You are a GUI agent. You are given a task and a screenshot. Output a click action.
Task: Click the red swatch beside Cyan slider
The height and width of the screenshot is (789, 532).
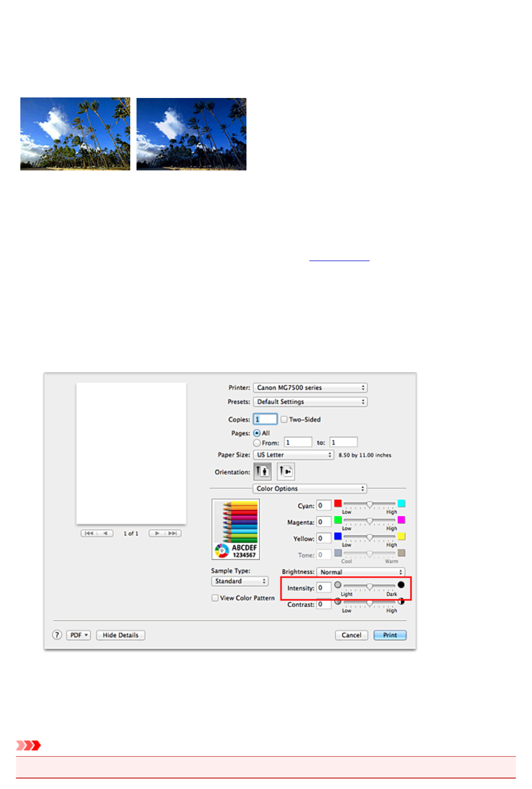pos(338,503)
